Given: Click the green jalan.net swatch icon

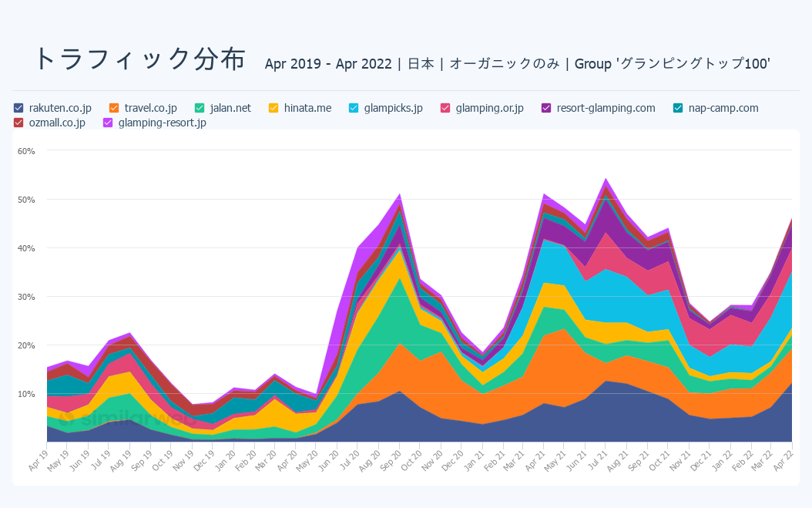Looking at the screenshot, I should (199, 108).
